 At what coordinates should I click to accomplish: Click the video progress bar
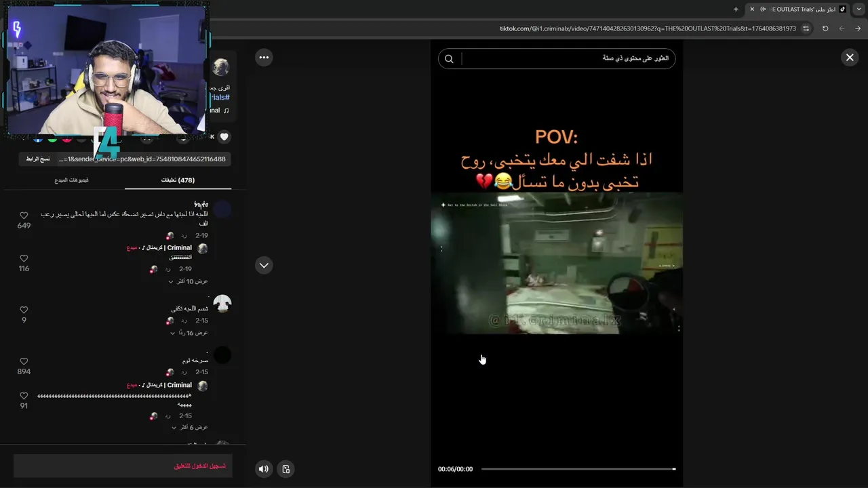(x=578, y=469)
